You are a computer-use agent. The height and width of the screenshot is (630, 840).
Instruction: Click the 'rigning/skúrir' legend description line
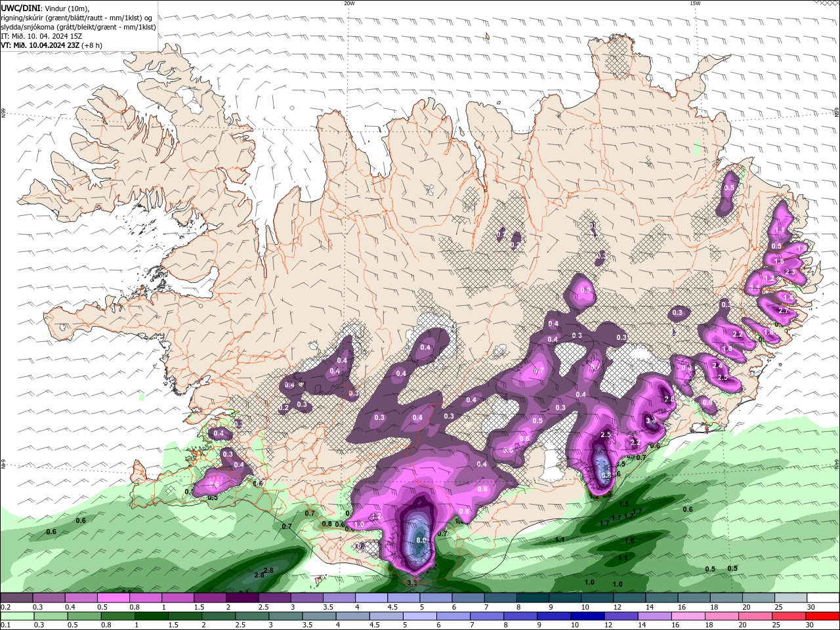click(x=76, y=18)
